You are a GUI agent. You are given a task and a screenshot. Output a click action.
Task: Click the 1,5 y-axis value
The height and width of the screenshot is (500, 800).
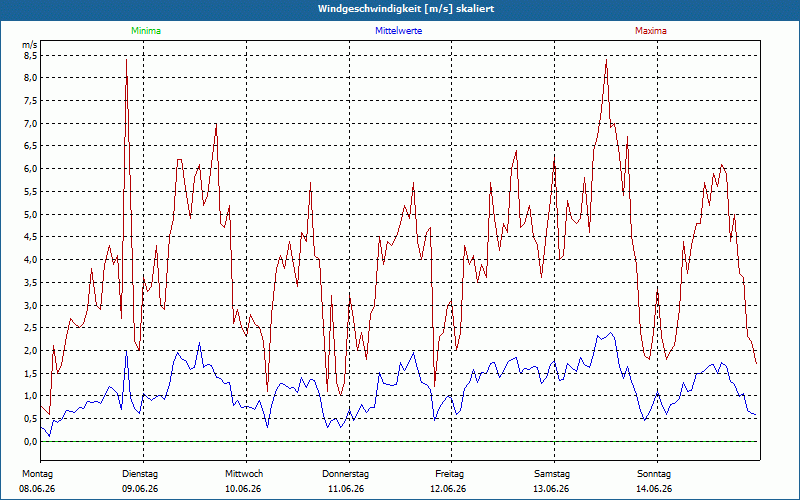31,373
